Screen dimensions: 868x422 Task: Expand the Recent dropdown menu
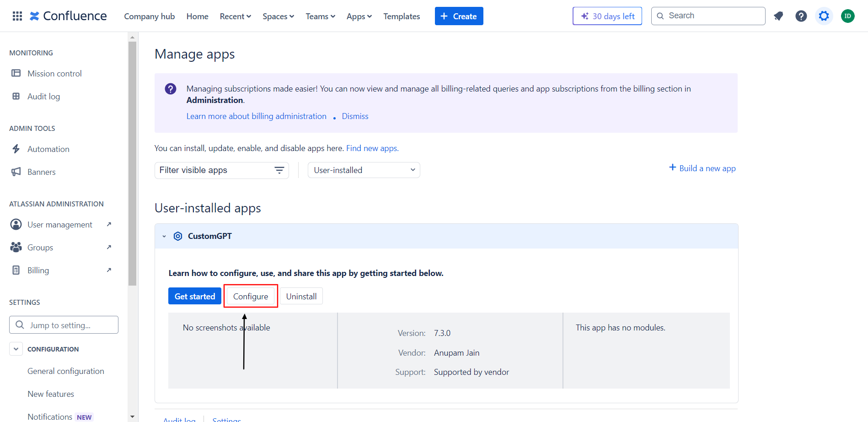coord(236,16)
